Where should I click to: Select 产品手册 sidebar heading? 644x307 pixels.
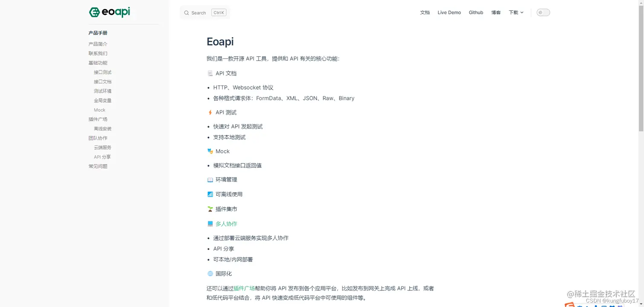tap(98, 33)
